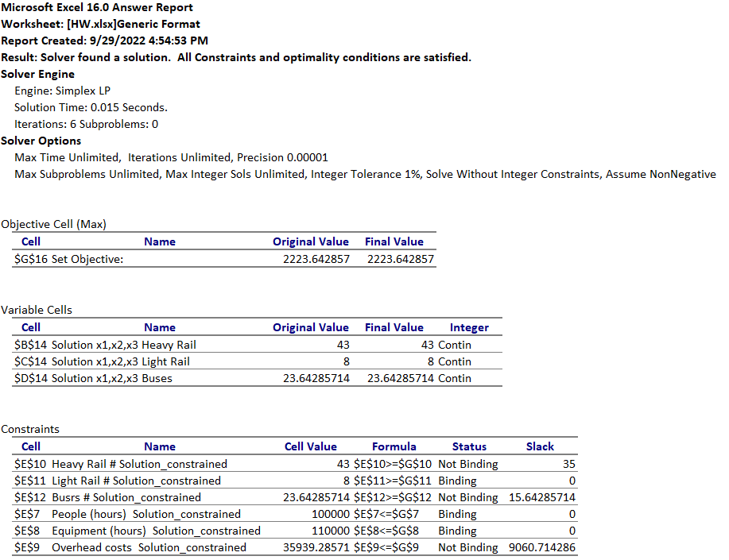The width and height of the screenshot is (729, 560).
Task: Click the Final Value column header
Action: coord(394,241)
